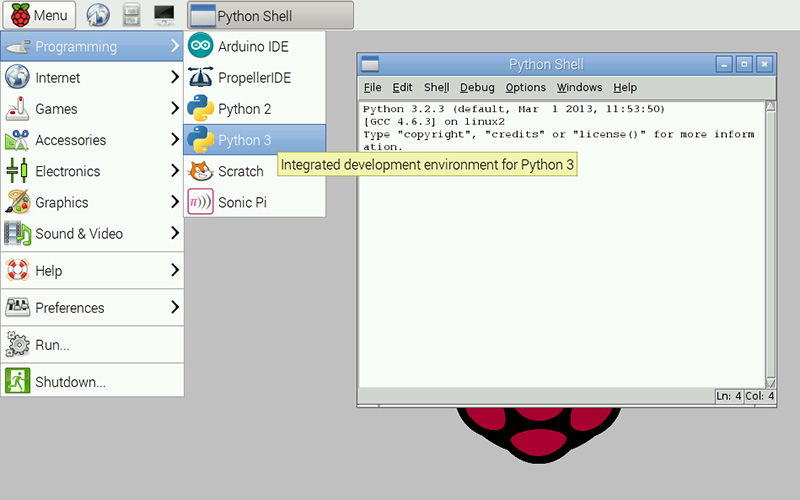Select the Run... menu label
Screen dimensions: 800x500
pos(52,345)
